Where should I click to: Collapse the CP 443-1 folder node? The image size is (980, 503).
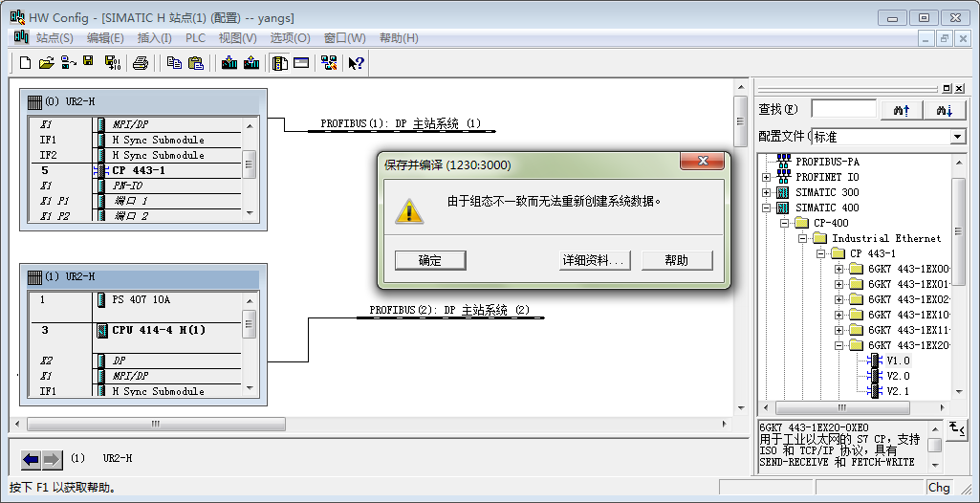[820, 253]
